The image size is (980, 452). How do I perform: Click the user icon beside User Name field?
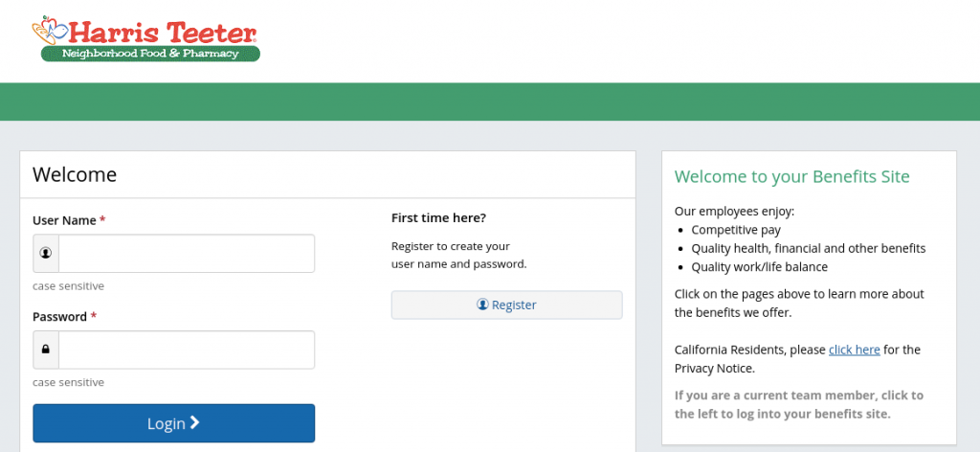click(x=46, y=254)
